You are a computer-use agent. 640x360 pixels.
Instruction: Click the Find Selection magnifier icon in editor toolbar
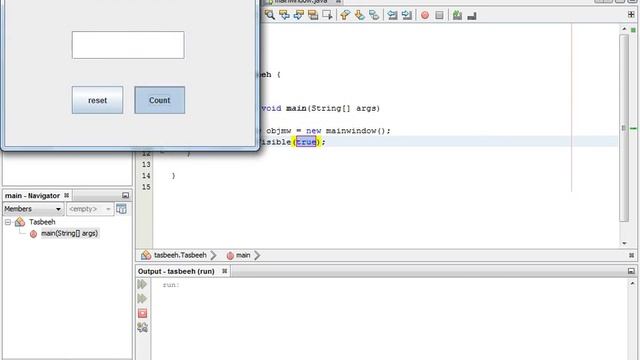point(269,15)
